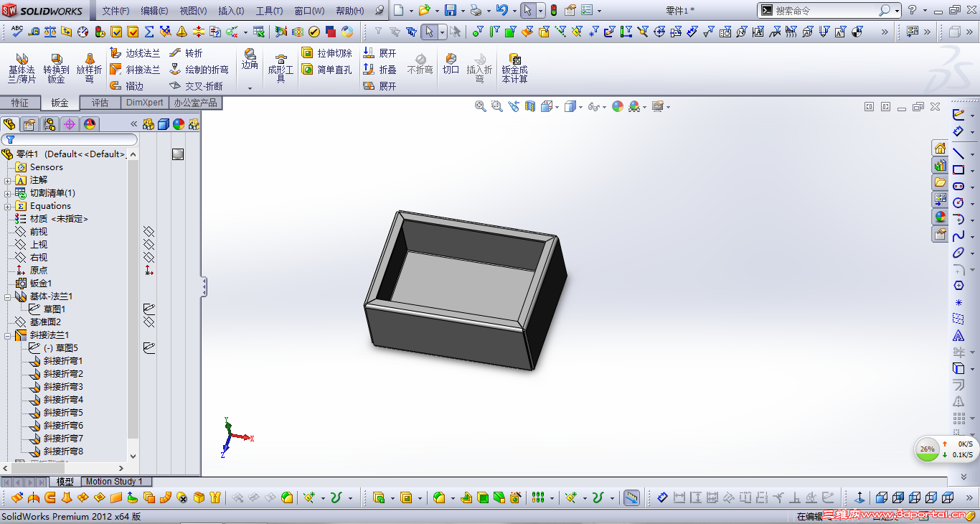
Task: Collapse the display pane with double chevron
Action: tap(133, 124)
